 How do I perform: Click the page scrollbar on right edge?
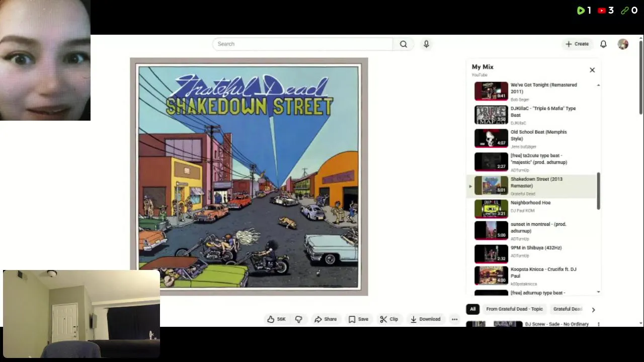[x=641, y=78]
